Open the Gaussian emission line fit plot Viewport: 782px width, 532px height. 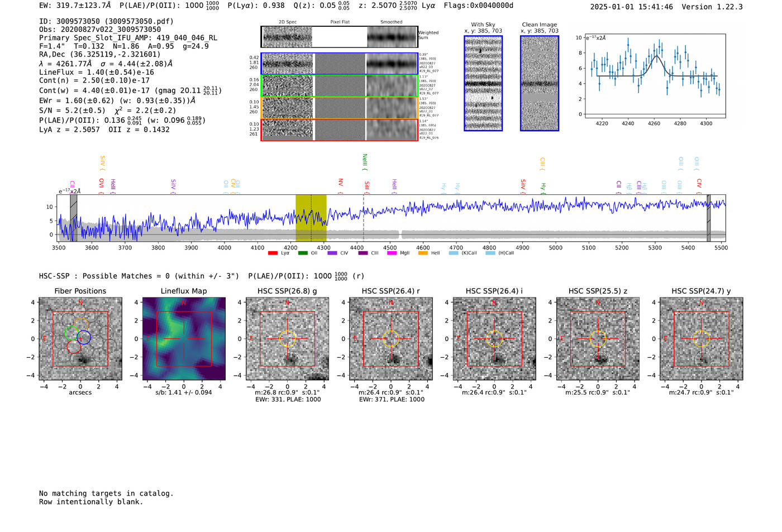655,76
